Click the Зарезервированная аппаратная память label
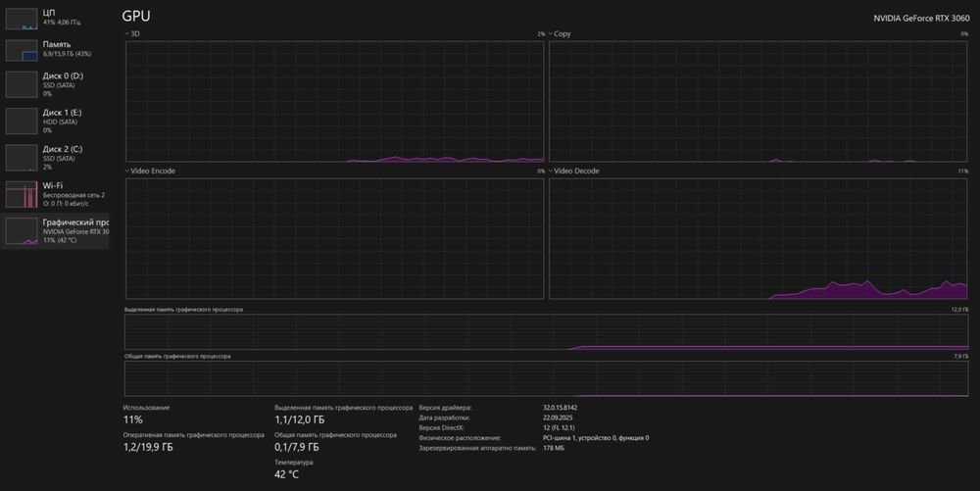Screen dimensions: 980x491 pos(477,448)
